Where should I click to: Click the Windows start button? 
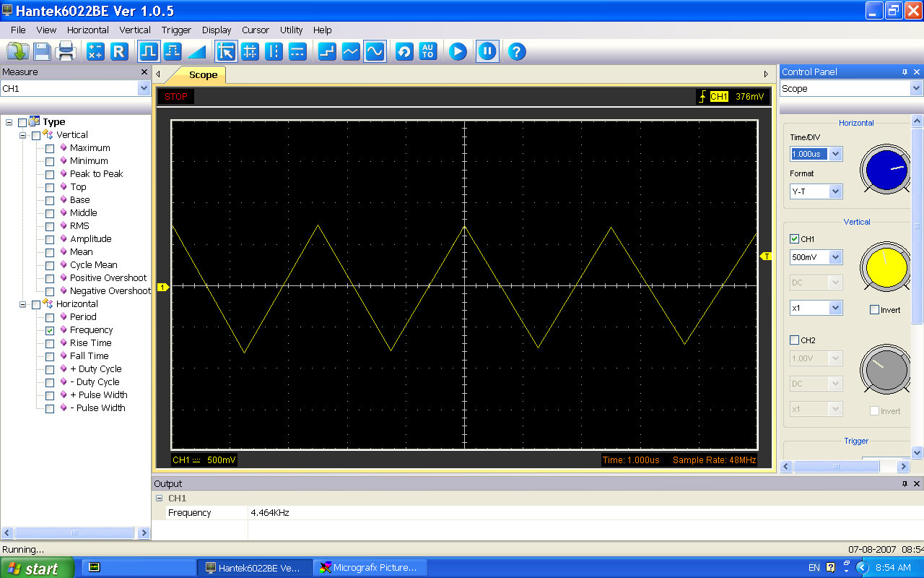pyautogui.click(x=36, y=568)
